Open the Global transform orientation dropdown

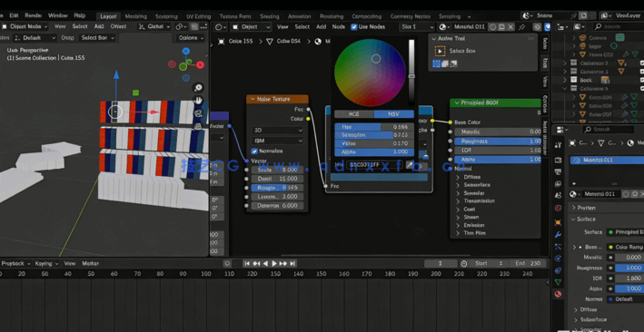click(x=154, y=26)
